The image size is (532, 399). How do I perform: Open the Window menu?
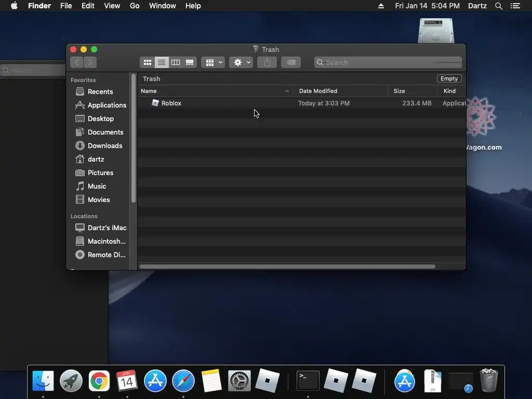coord(163,6)
